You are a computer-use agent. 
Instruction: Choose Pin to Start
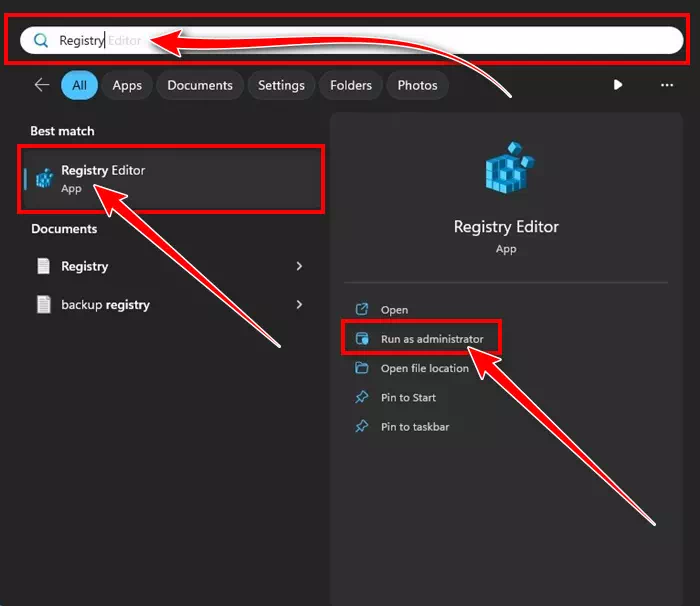point(408,397)
